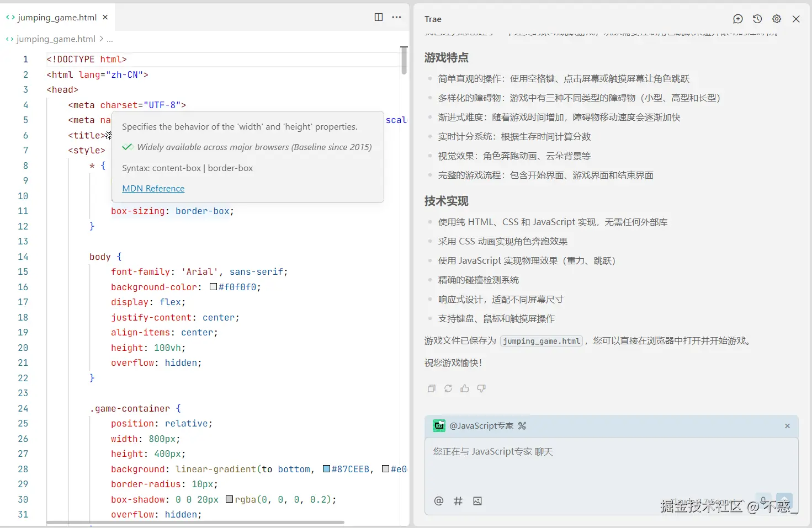Split the editor to the right

(379, 17)
